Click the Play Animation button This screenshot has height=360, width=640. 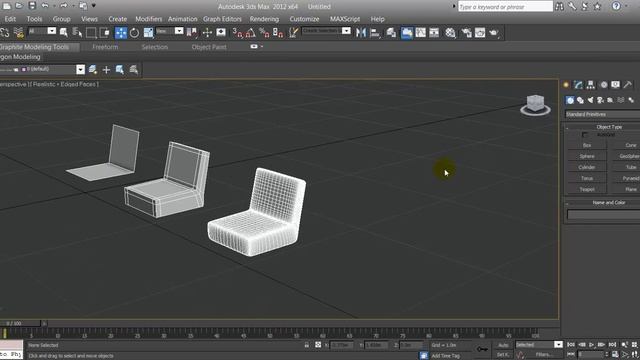click(x=591, y=345)
